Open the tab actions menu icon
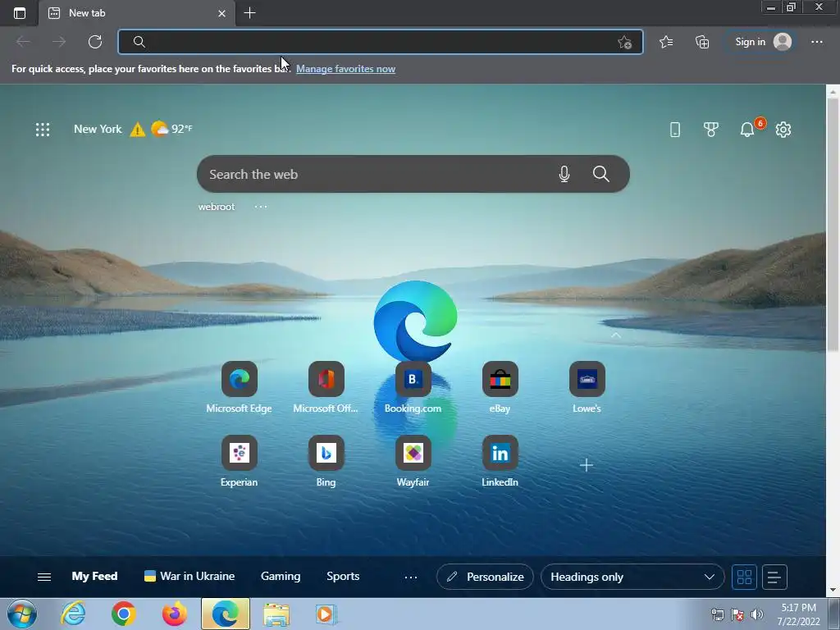The image size is (840, 630). tap(20, 13)
